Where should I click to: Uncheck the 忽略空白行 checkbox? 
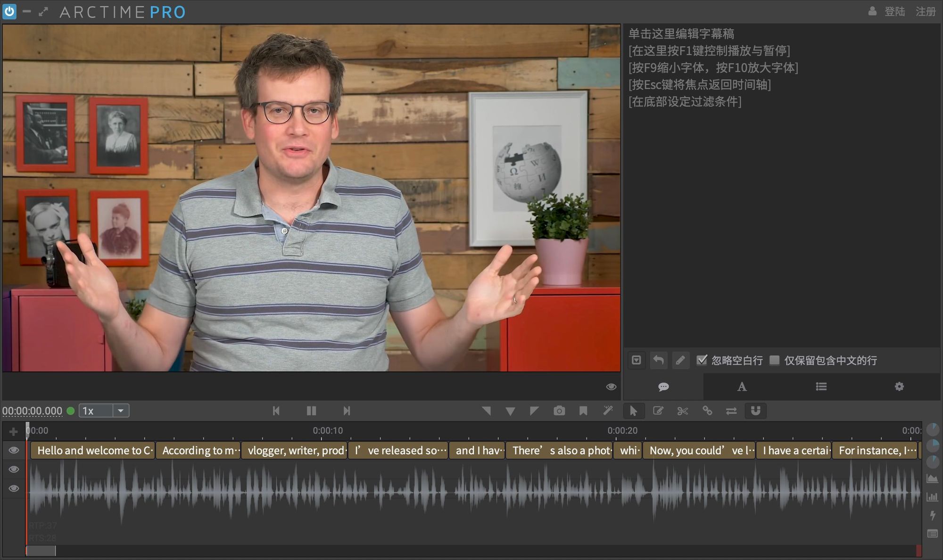[x=702, y=360]
